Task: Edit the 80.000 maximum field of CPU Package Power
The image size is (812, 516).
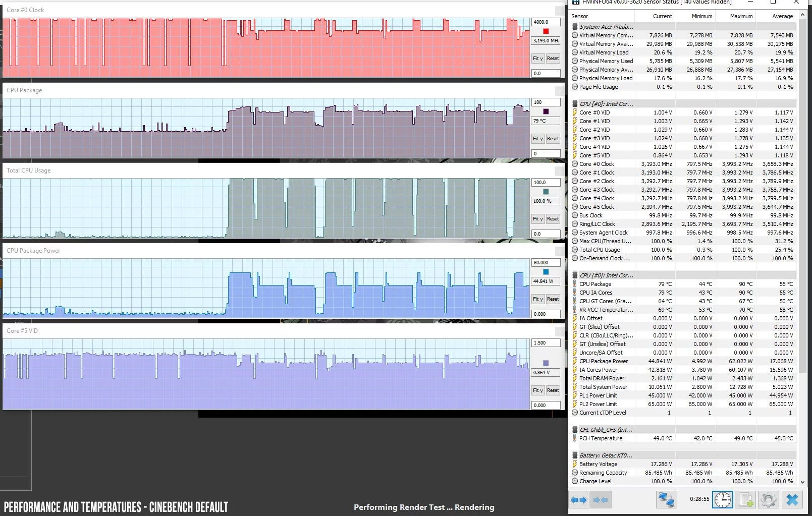Action: coord(546,263)
